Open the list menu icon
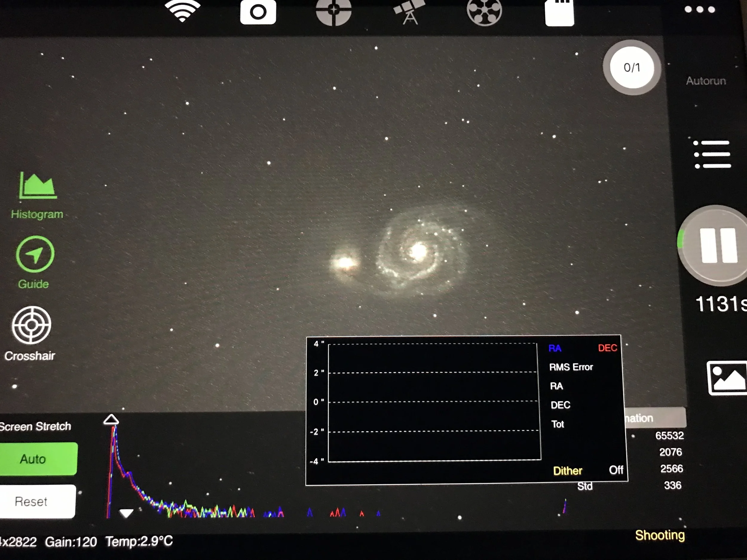The image size is (747, 560). point(712,155)
